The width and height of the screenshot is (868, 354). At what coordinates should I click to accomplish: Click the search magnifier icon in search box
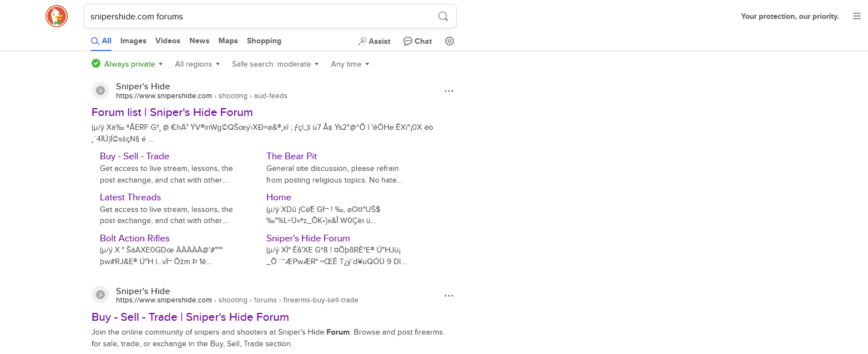coord(443,16)
